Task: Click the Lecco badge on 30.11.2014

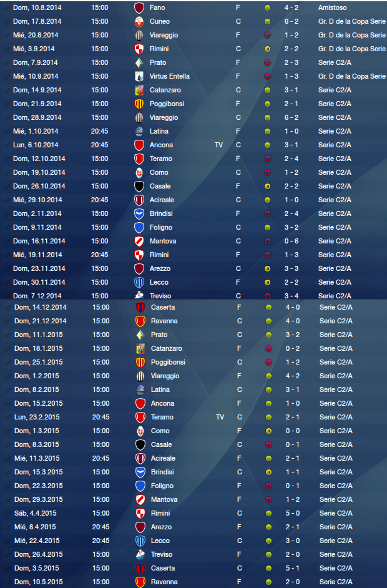Action: pos(139,282)
